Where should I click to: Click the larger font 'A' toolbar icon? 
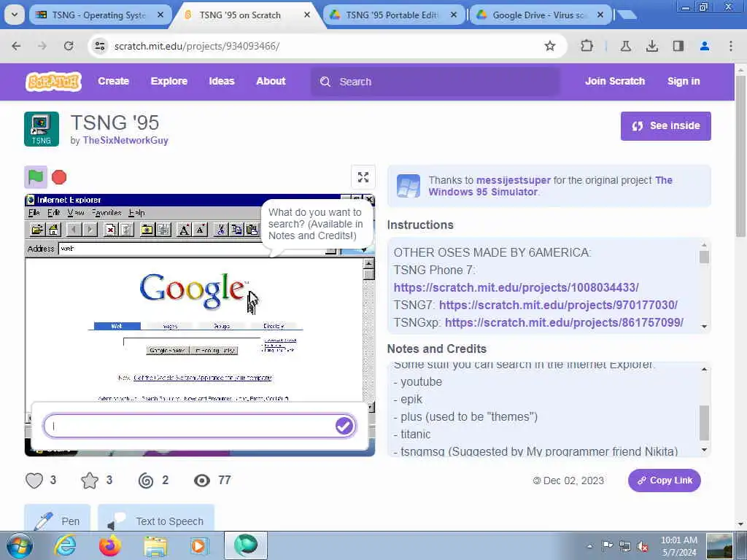click(x=184, y=230)
